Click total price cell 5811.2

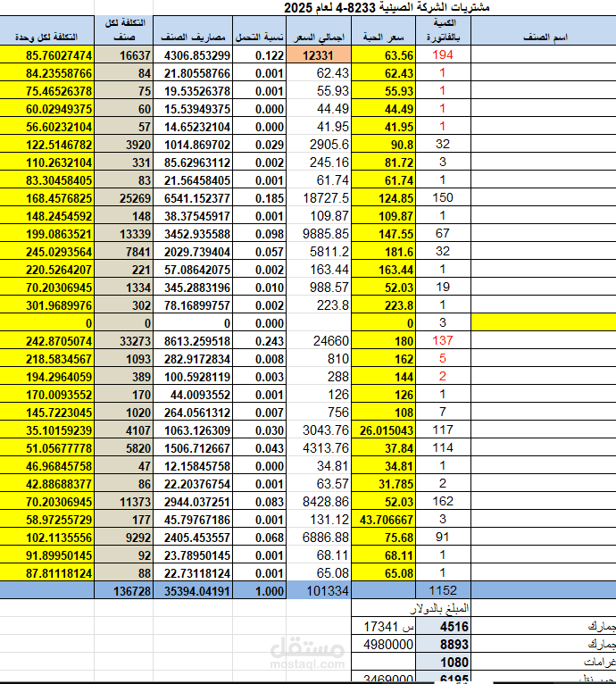pyautogui.click(x=319, y=252)
